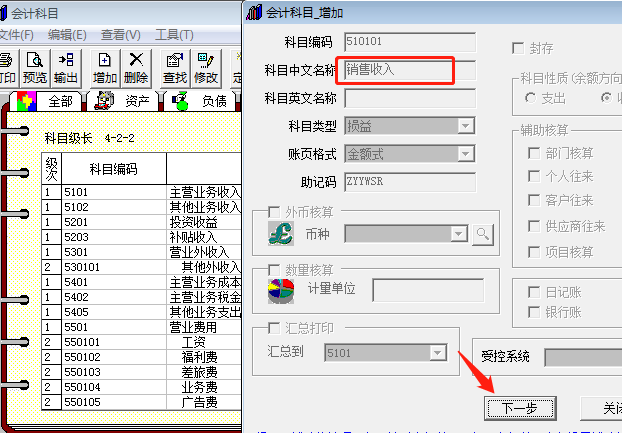
Task: Check 项目核算 auxiliary option
Action: (x=534, y=252)
